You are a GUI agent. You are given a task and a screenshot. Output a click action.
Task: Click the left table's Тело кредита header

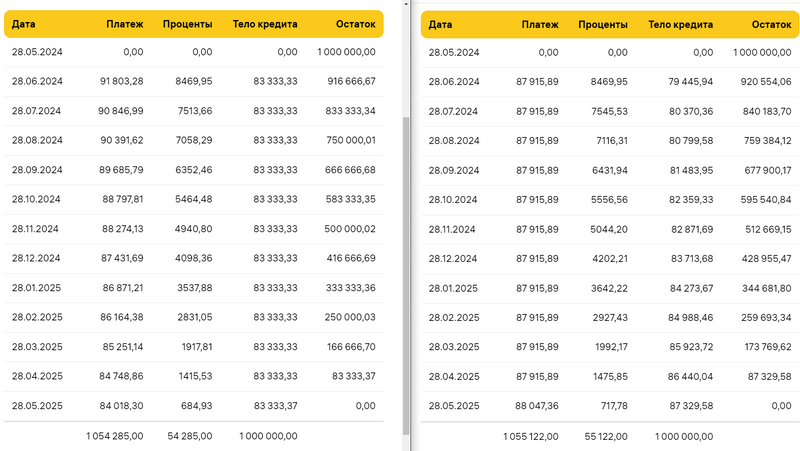pyautogui.click(x=265, y=24)
